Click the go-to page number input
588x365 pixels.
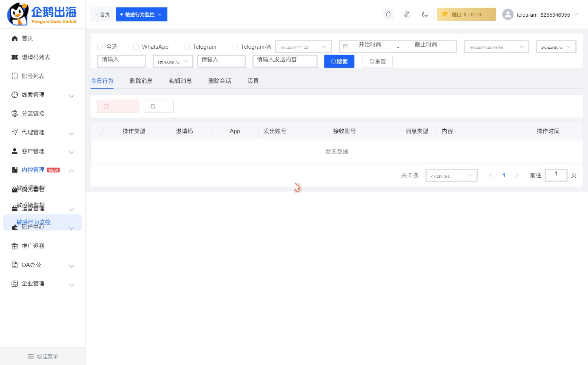[556, 175]
